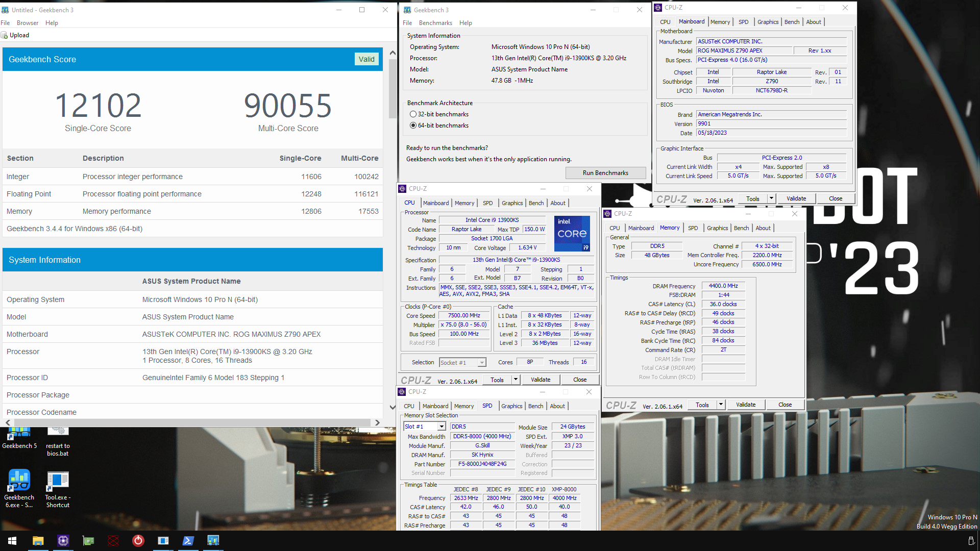Click CPU-Z SPD window title icon

click(402, 392)
